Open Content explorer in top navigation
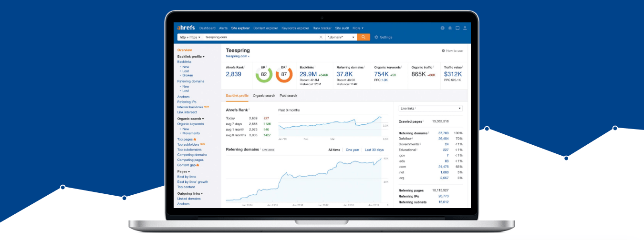Screen dimensions: 644x240 pos(266,28)
